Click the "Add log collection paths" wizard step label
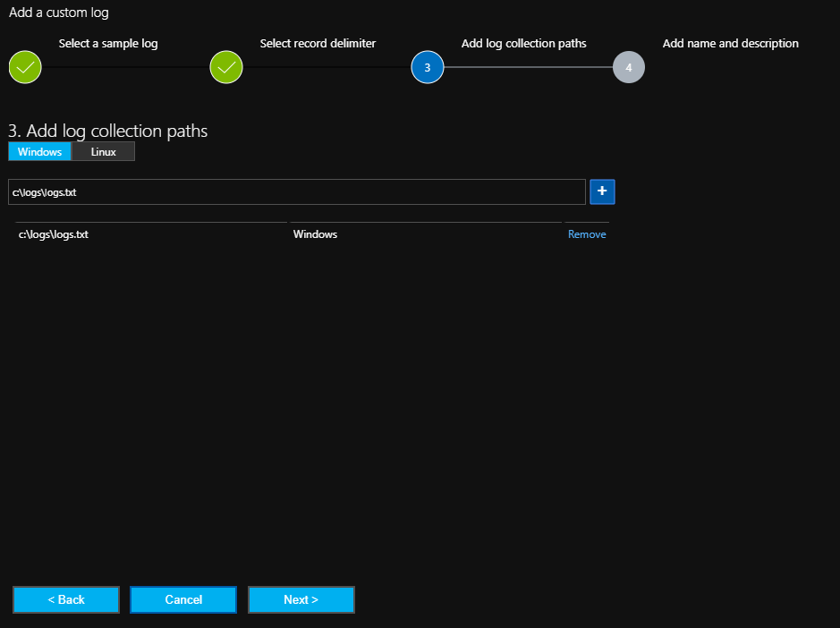Viewport: 840px width, 628px height. (x=523, y=43)
